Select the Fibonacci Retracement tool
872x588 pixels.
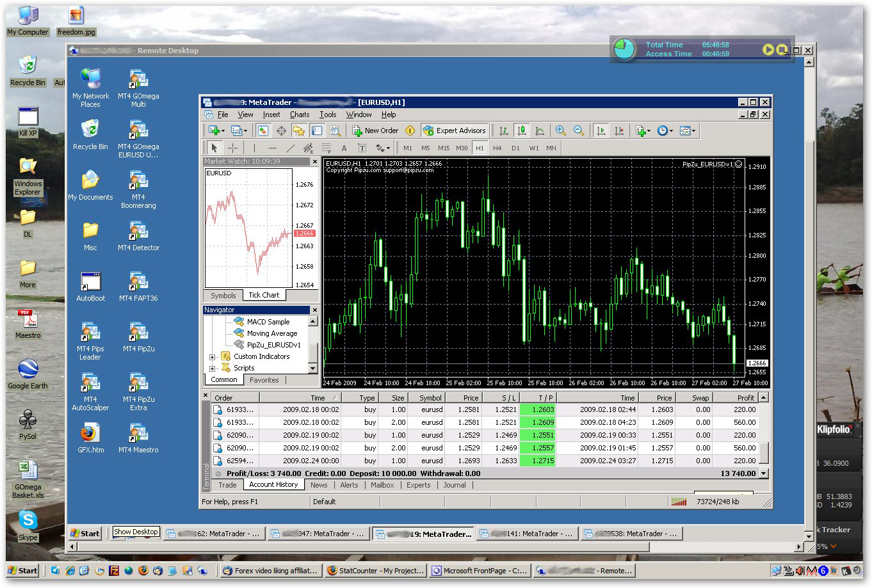click(326, 148)
